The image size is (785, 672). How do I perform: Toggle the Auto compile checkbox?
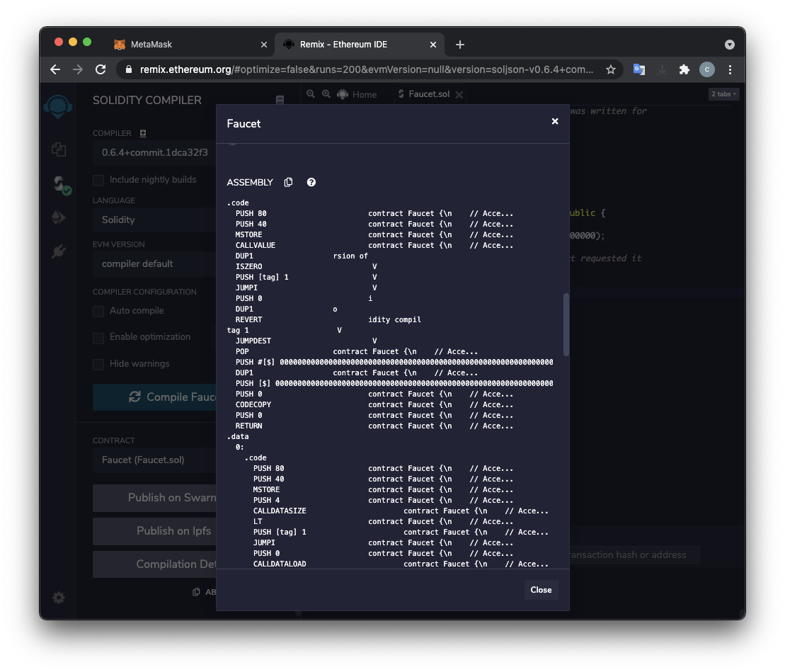click(x=98, y=311)
